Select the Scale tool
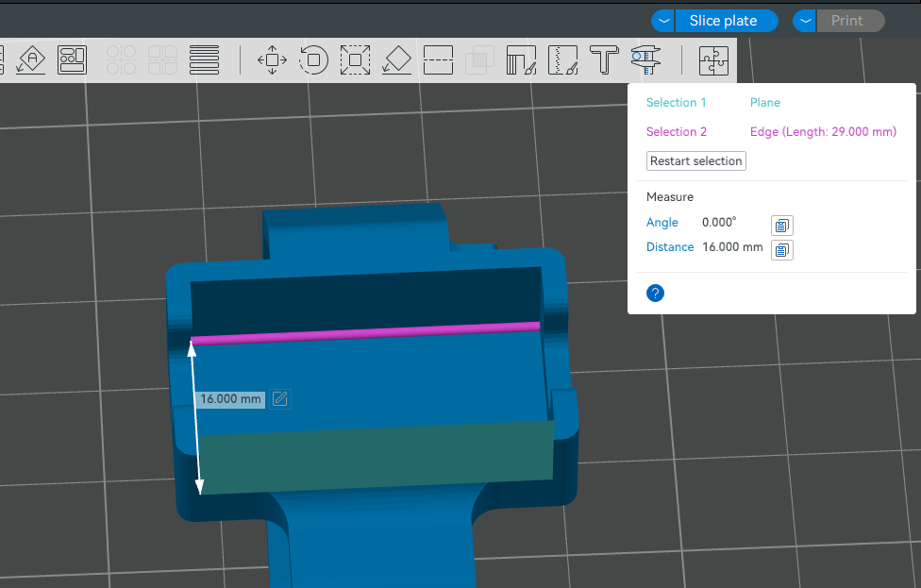 [355, 60]
